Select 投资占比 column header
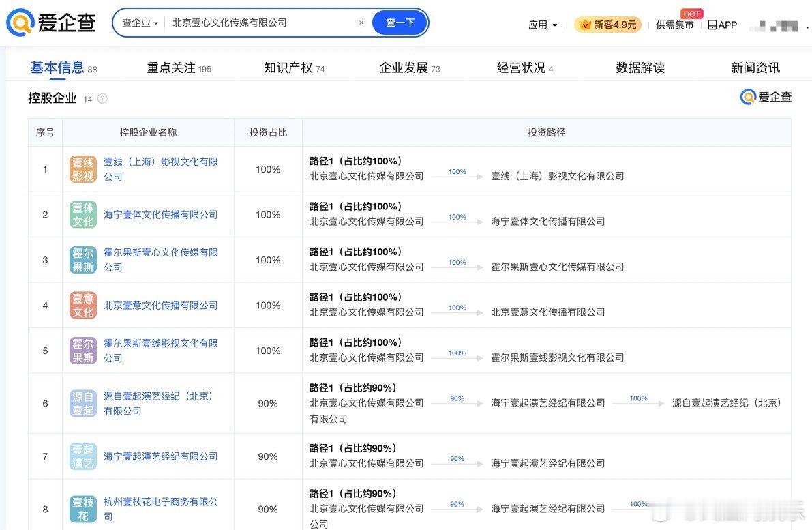The width and height of the screenshot is (812, 530). pyautogui.click(x=268, y=132)
